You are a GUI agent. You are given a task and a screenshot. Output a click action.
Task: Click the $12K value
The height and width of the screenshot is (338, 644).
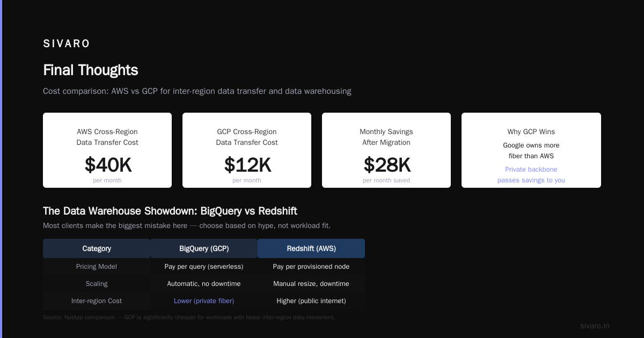[x=247, y=165]
